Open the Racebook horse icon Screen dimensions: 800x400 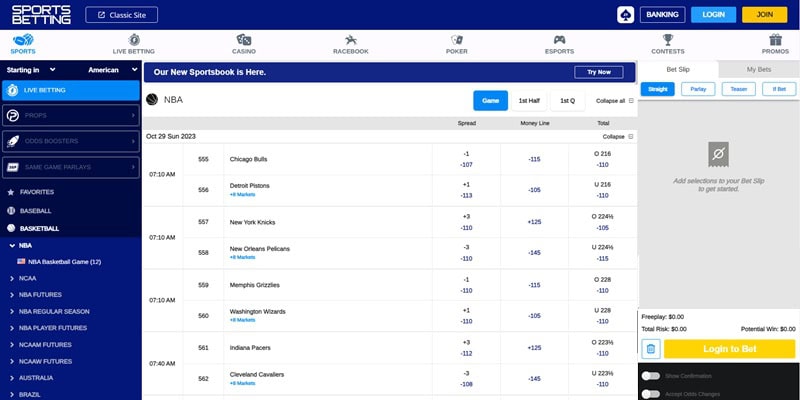click(x=351, y=40)
